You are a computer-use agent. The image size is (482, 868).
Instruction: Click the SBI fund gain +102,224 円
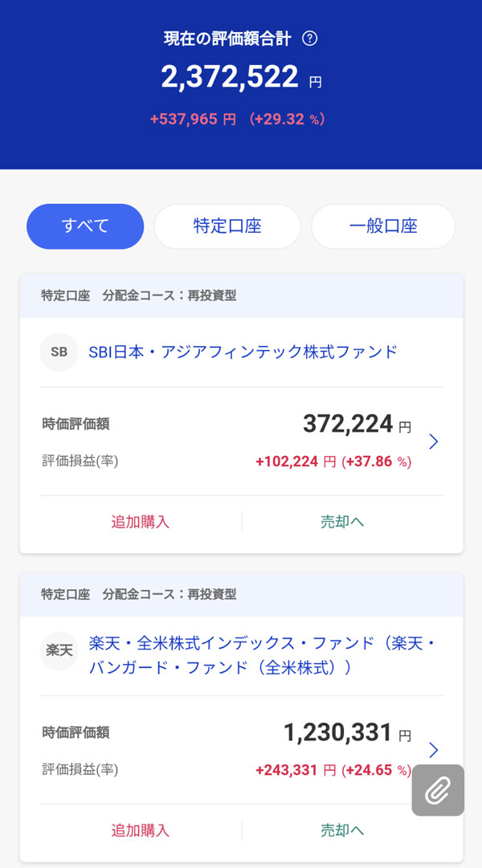pos(296,462)
